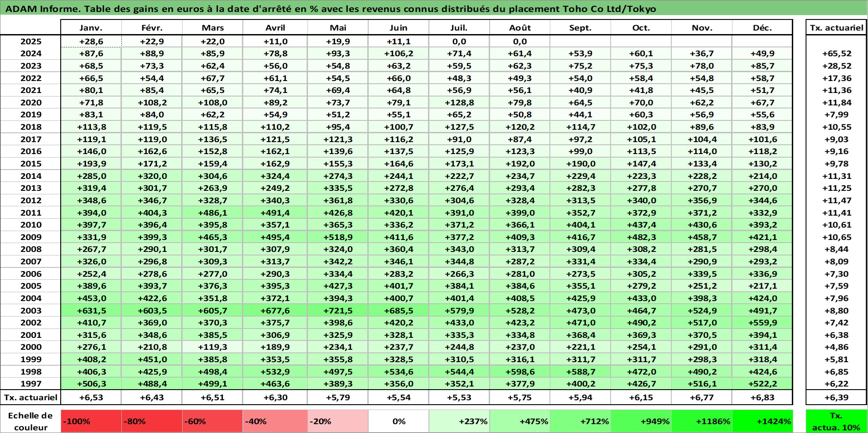Select cell +677,6 in April 2003
The height and width of the screenshot is (433, 868).
coord(275,310)
